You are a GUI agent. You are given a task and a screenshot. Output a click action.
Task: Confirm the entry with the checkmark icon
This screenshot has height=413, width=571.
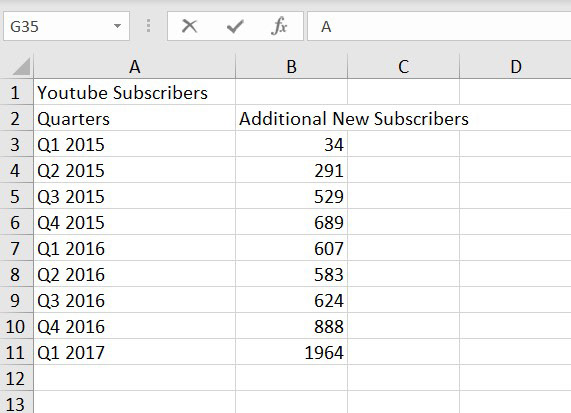click(235, 26)
